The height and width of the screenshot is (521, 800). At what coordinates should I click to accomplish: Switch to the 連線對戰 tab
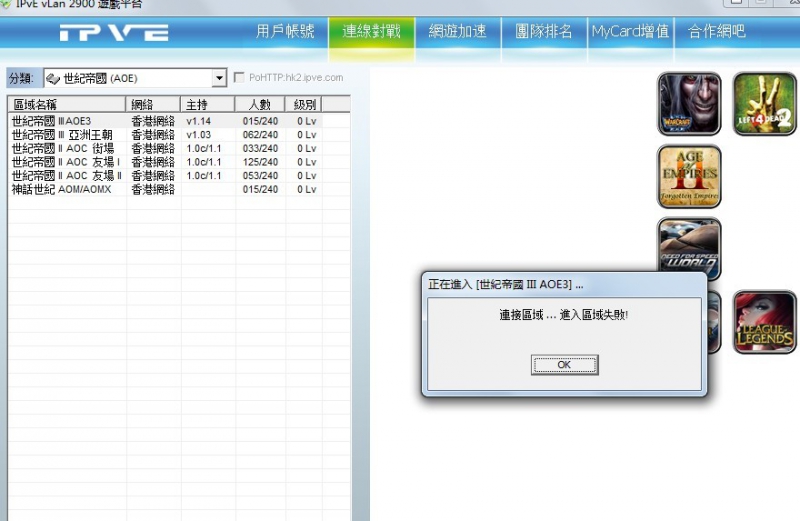pyautogui.click(x=371, y=32)
